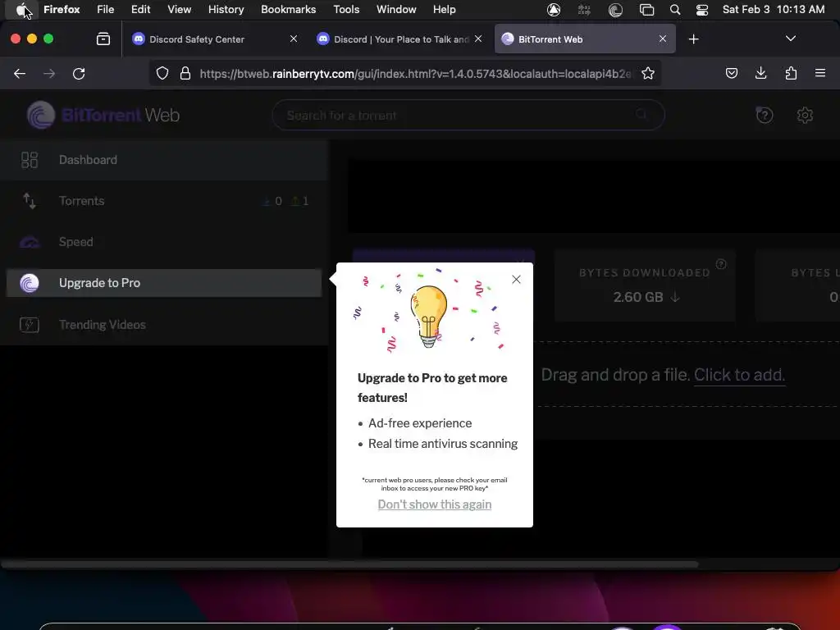Click Don't show this again link
The width and height of the screenshot is (840, 630).
click(435, 504)
